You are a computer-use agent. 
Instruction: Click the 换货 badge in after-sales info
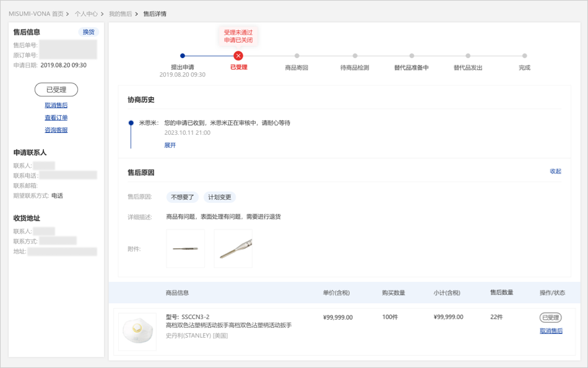89,32
